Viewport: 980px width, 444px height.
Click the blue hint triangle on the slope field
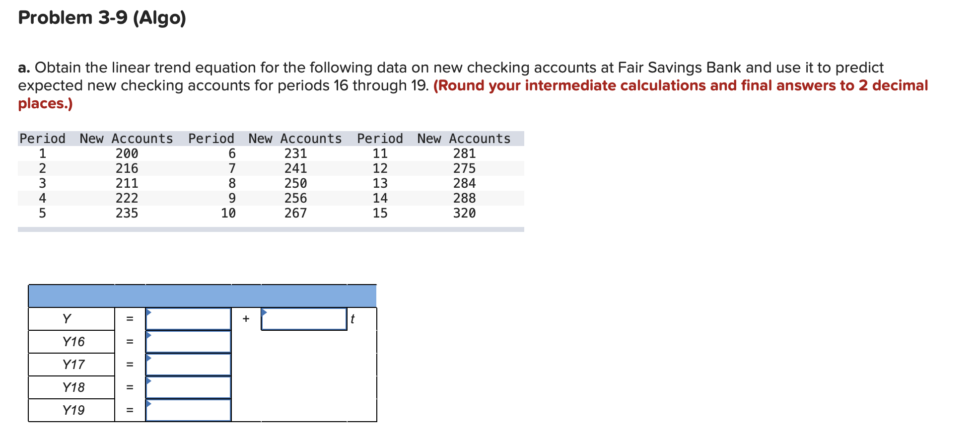(265, 312)
